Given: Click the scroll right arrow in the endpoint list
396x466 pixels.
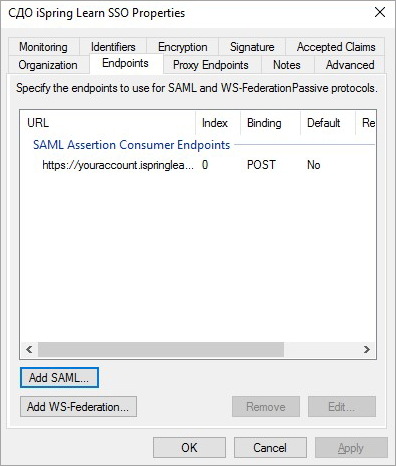Looking at the screenshot, I should [367, 349].
